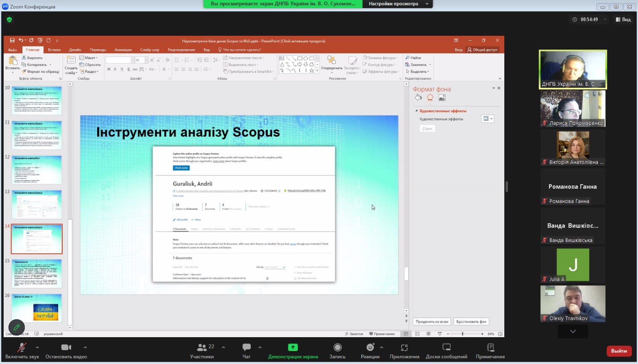Click Остановить видео camera in Zoom

click(x=66, y=351)
